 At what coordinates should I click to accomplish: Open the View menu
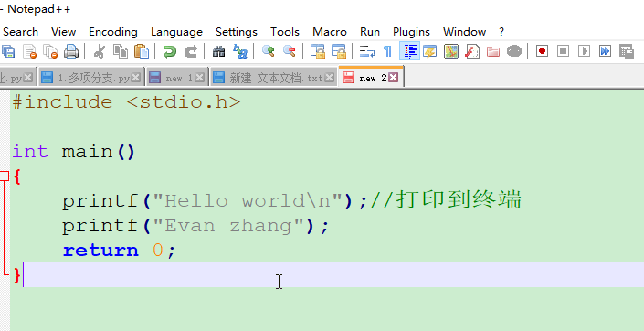coord(63,32)
